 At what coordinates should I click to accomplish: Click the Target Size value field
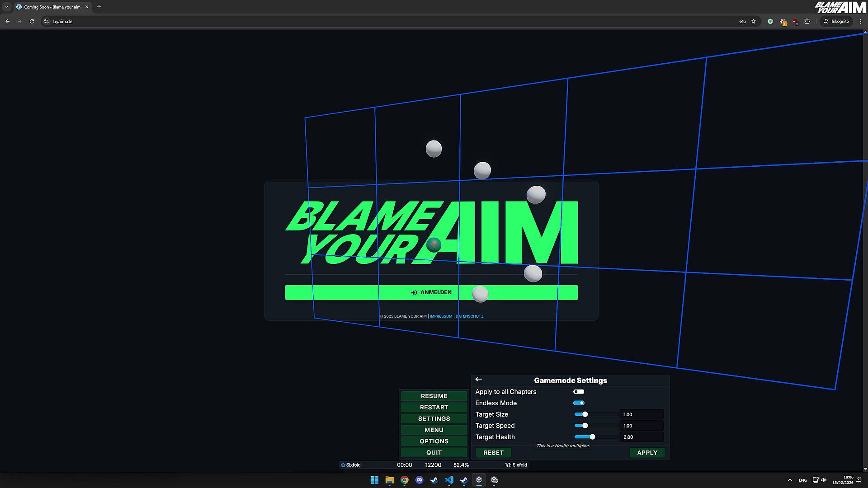(641, 414)
